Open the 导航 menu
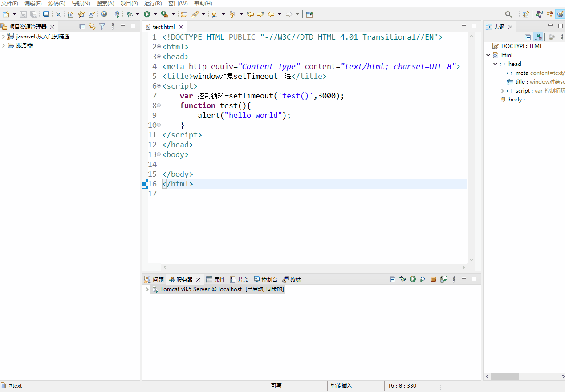 pos(81,4)
